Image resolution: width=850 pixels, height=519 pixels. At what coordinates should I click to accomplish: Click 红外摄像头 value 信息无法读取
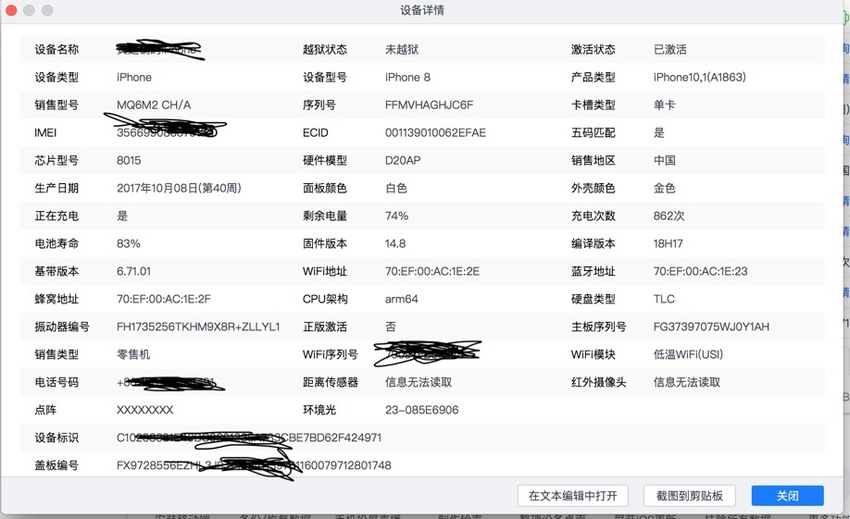[687, 381]
